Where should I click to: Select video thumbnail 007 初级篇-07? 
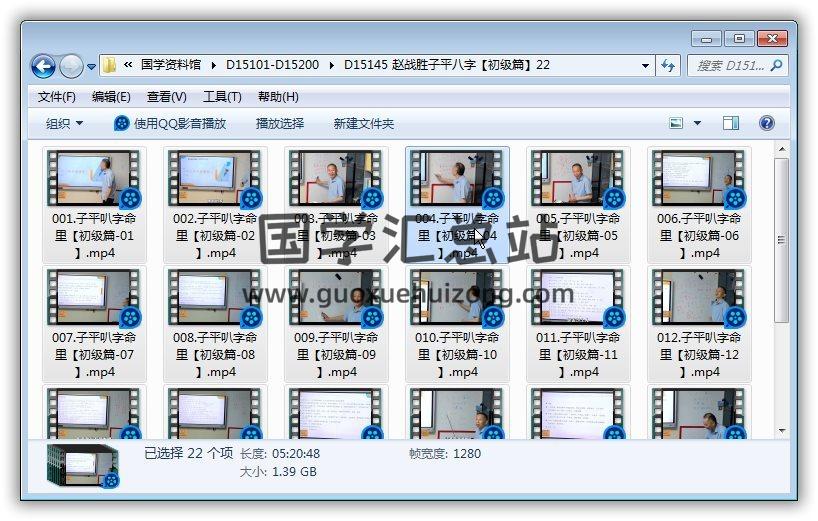tap(94, 298)
